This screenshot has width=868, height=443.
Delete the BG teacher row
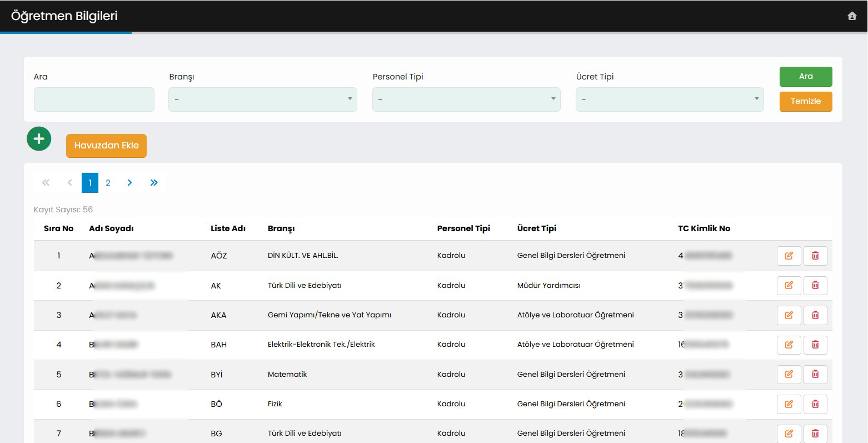click(x=815, y=434)
